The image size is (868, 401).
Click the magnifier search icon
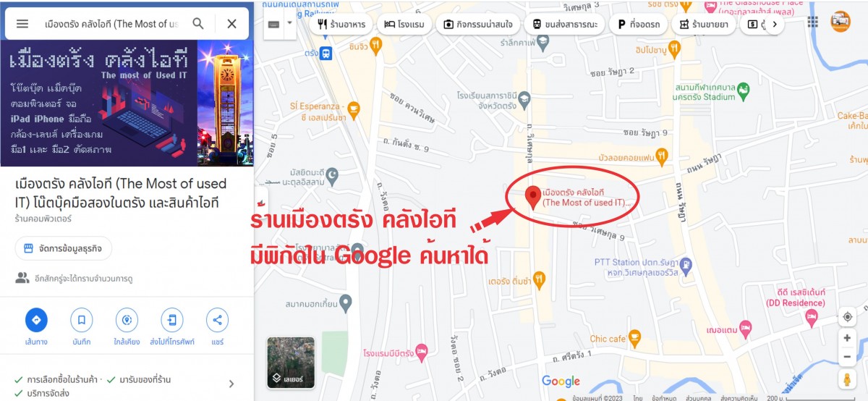(x=198, y=24)
